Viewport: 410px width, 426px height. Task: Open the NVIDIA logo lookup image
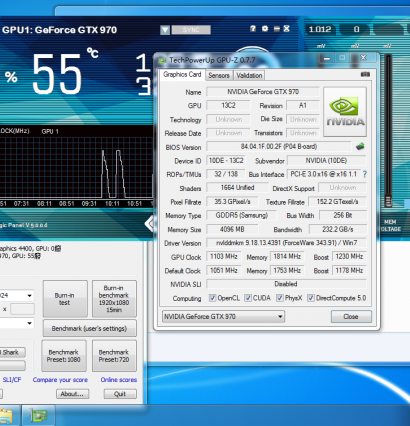(x=345, y=112)
